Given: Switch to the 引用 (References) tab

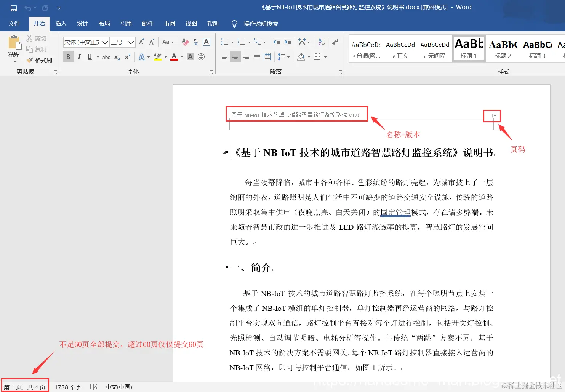Looking at the screenshot, I should point(126,24).
